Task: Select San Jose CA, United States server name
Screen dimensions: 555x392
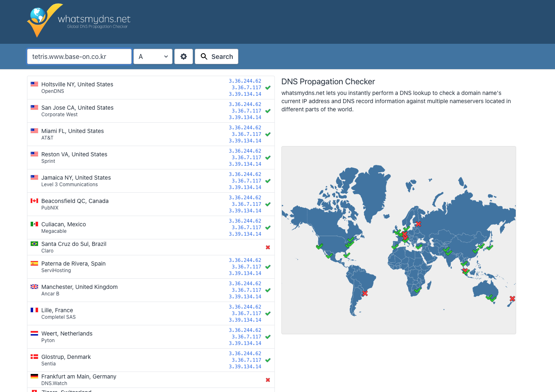Action: click(77, 108)
